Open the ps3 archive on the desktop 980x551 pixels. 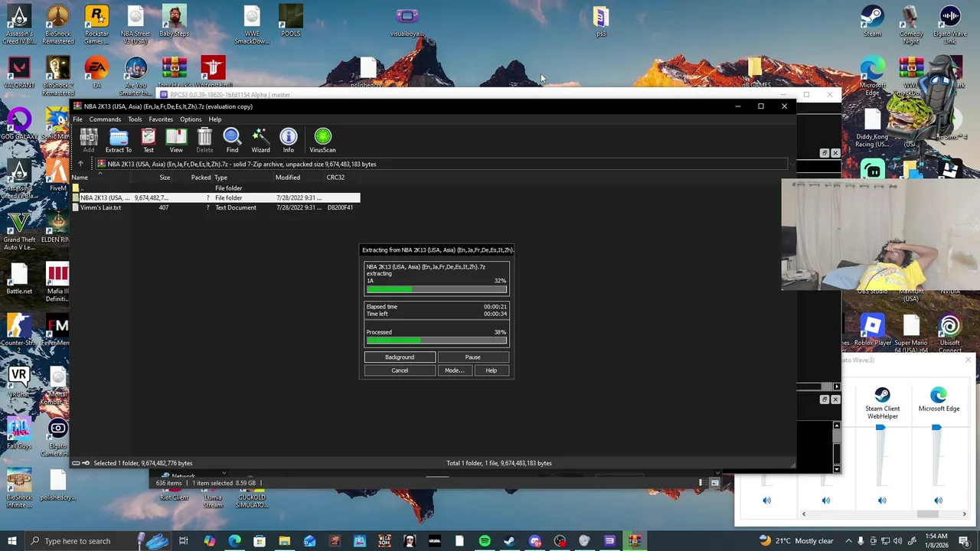tap(601, 21)
